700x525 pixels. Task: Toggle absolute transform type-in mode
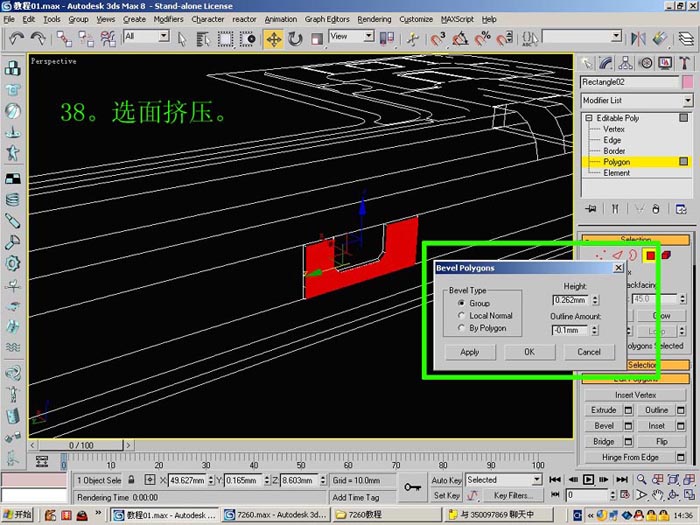(150, 480)
